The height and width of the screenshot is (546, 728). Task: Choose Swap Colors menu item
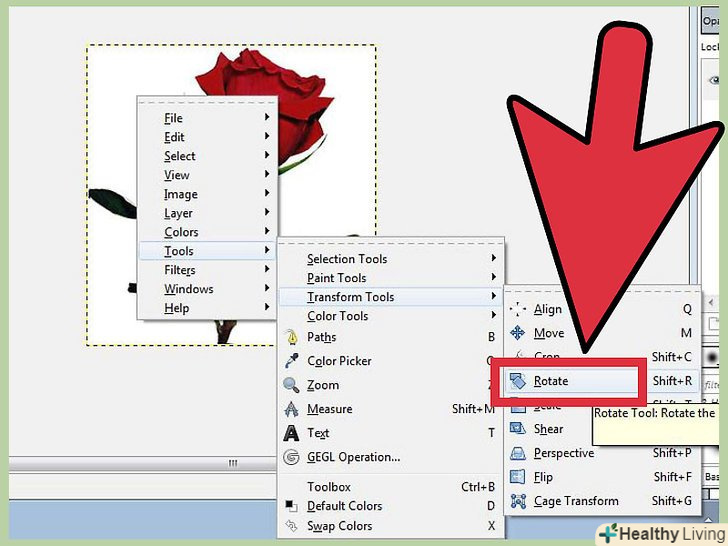[x=390, y=526]
